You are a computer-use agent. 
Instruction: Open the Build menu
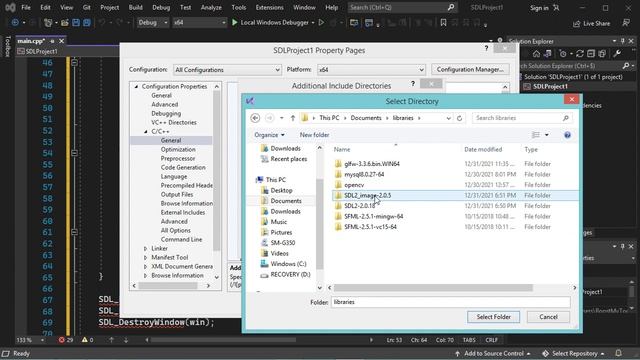point(136,7)
